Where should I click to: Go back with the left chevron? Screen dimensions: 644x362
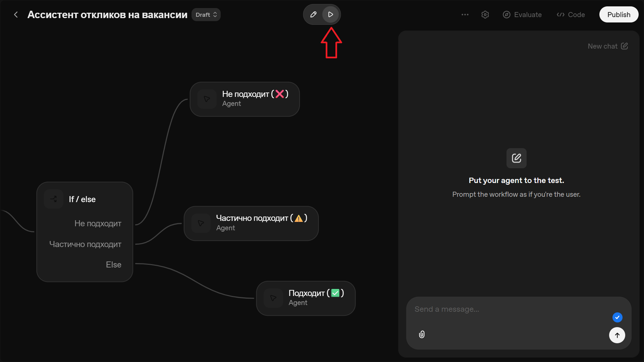[16, 15]
